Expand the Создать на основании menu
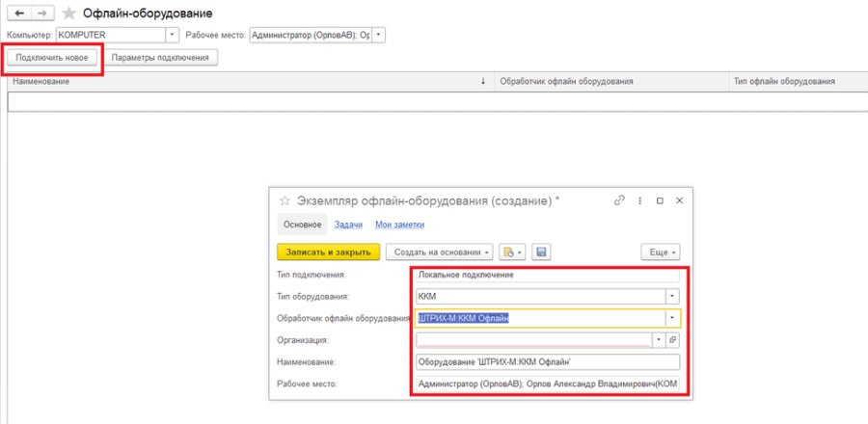The height and width of the screenshot is (424, 868). pos(440,252)
